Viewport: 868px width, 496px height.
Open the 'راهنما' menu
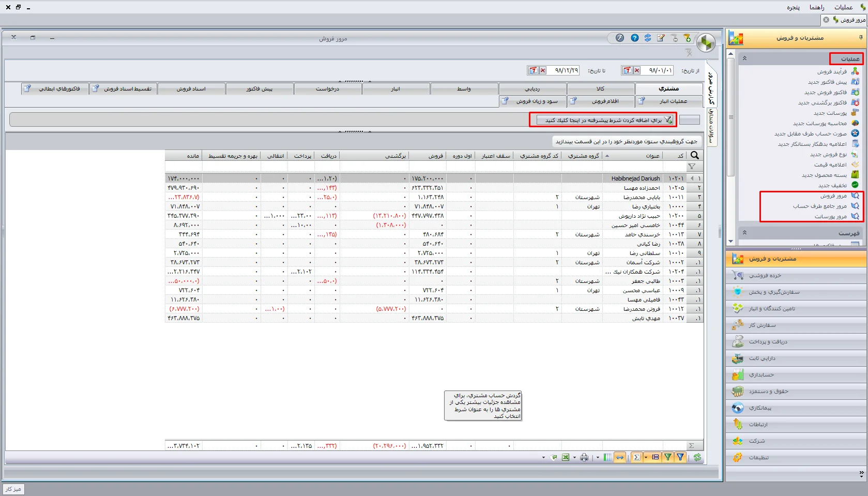tap(817, 7)
